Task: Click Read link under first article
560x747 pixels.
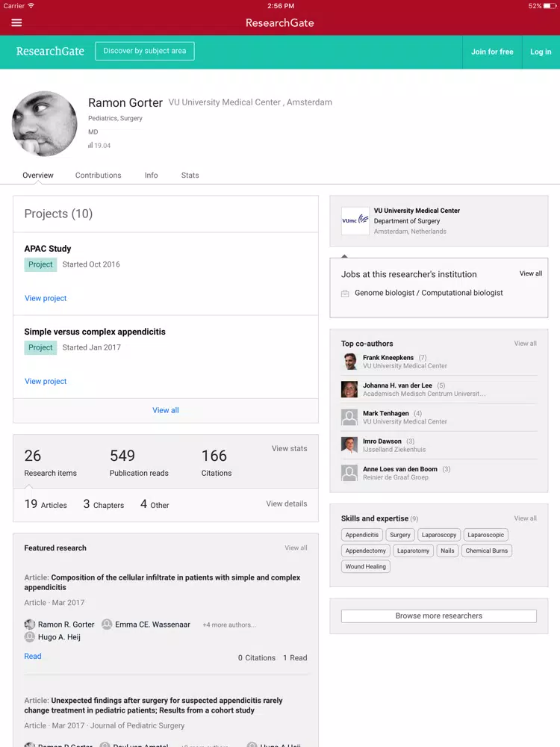Action: coord(33,656)
